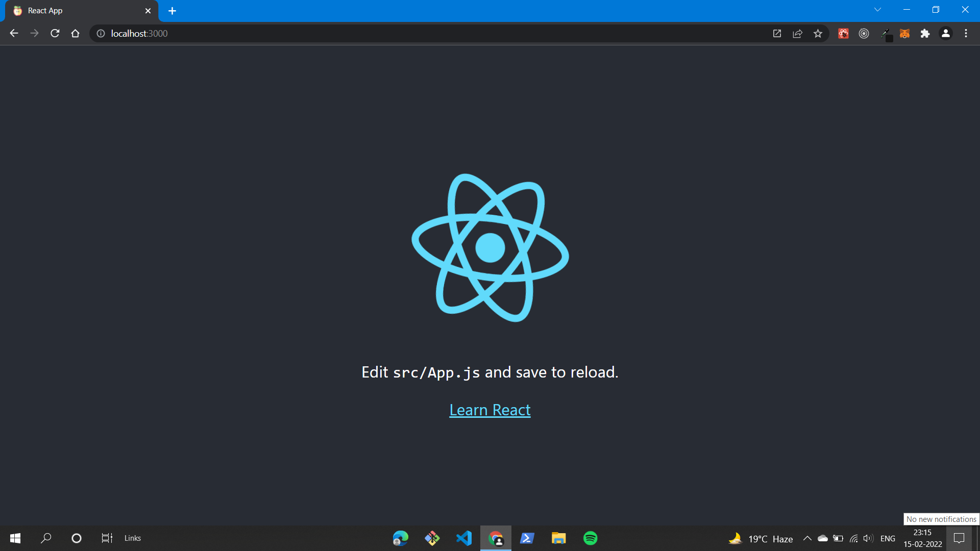Screen dimensions: 980x551
Task: Open the volume control
Action: (x=868, y=538)
